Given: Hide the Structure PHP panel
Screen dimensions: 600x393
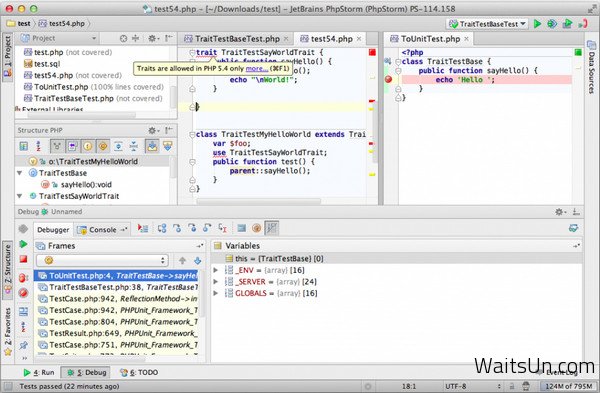Looking at the screenshot, I should pyautogui.click(x=169, y=130).
